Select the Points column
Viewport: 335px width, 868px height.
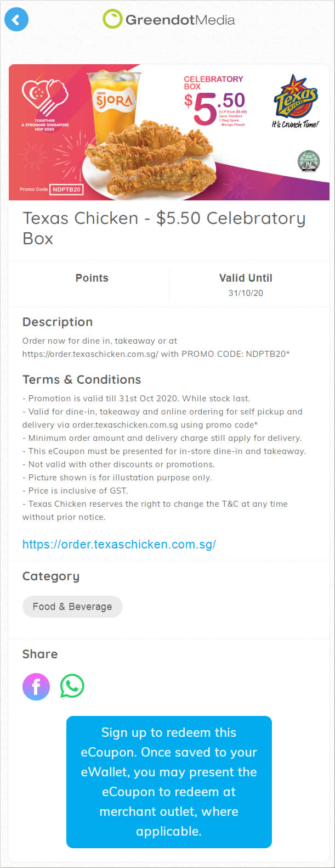92,284
